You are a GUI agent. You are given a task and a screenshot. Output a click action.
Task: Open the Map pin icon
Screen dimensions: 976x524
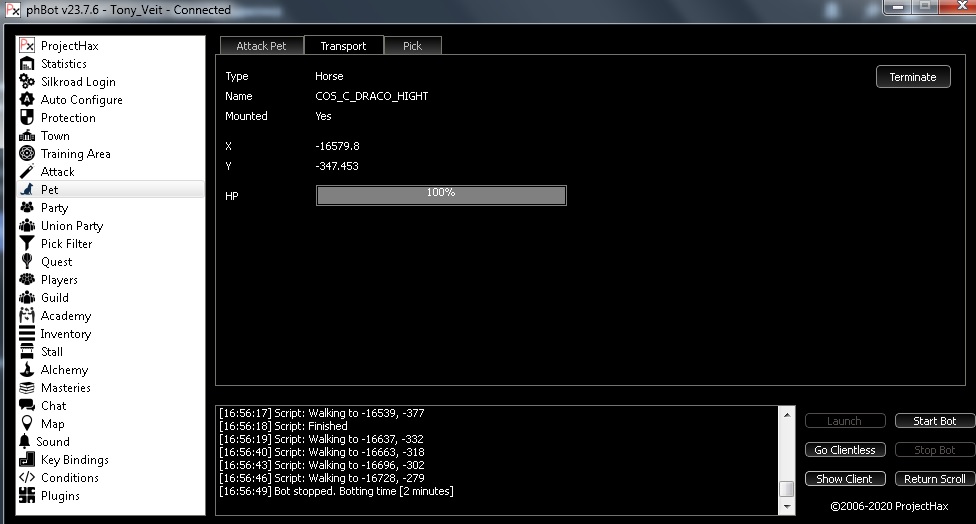tap(27, 424)
